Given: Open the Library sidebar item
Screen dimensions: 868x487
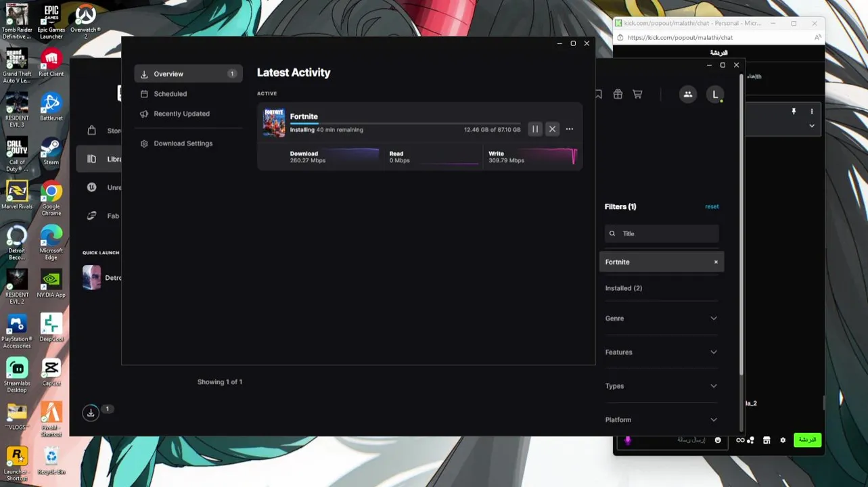Looking at the screenshot, I should click(x=99, y=160).
